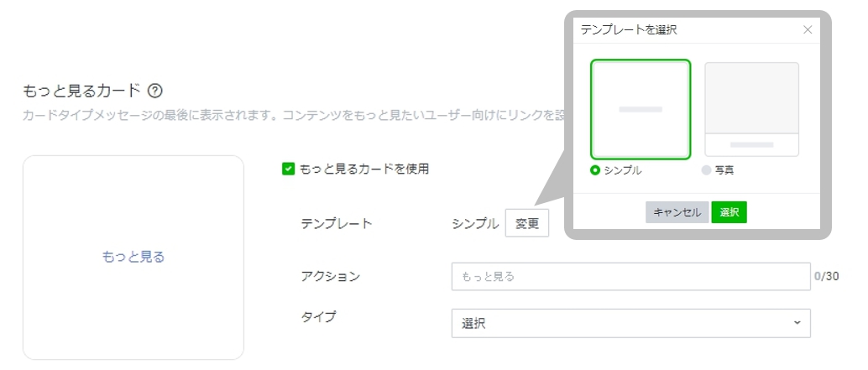The image size is (868, 370).
Task: Click the chevron arrow in the タイプ field
Action: click(x=797, y=323)
